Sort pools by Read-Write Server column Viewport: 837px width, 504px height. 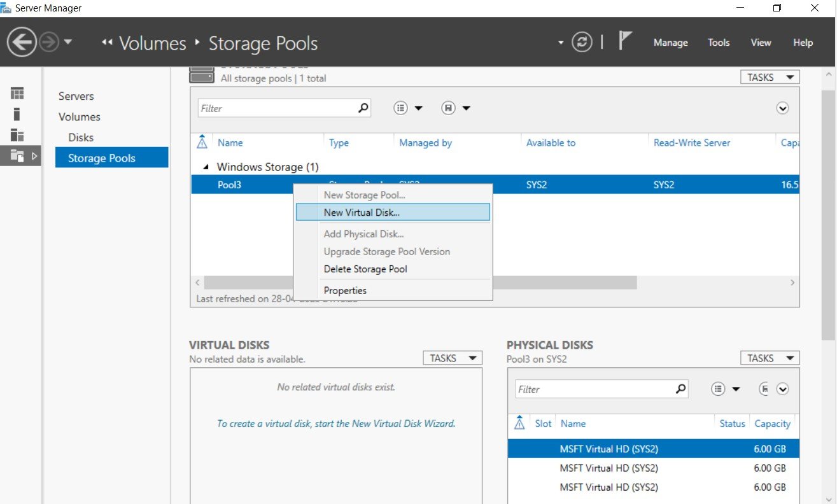pos(692,143)
